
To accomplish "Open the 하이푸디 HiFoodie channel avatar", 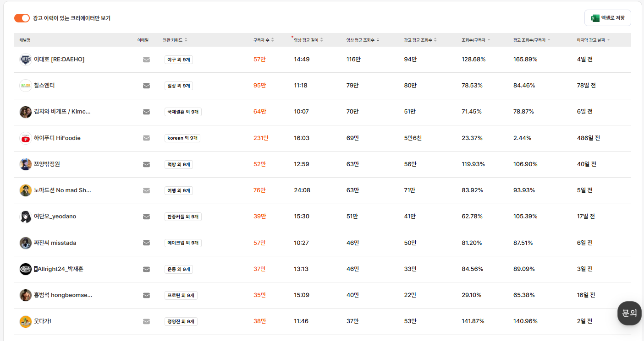I will (x=26, y=138).
